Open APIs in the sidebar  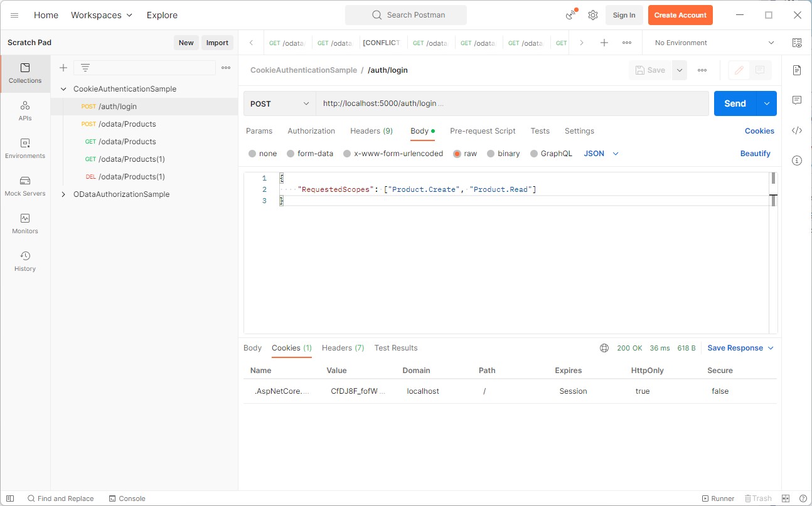[25, 111]
